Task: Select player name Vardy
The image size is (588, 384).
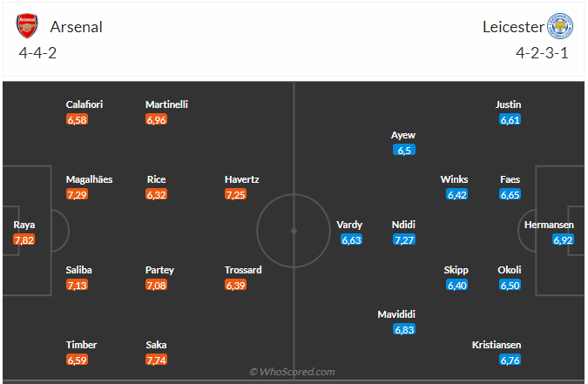Action: click(x=349, y=225)
